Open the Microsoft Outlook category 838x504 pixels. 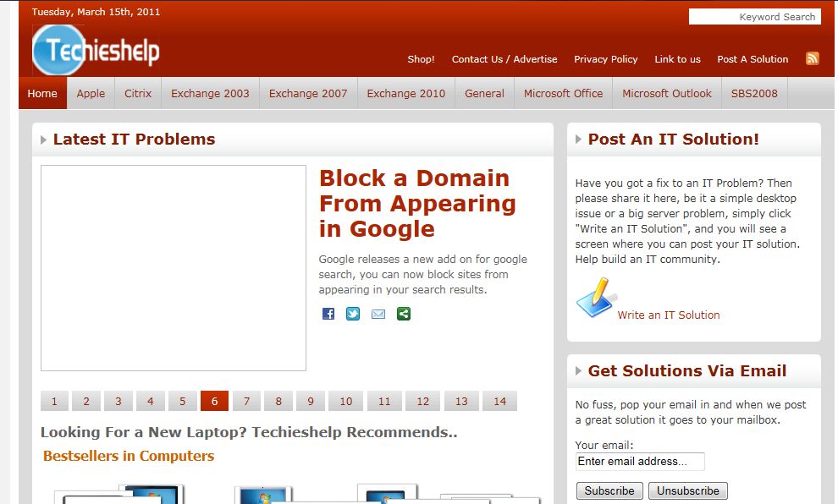667,93
